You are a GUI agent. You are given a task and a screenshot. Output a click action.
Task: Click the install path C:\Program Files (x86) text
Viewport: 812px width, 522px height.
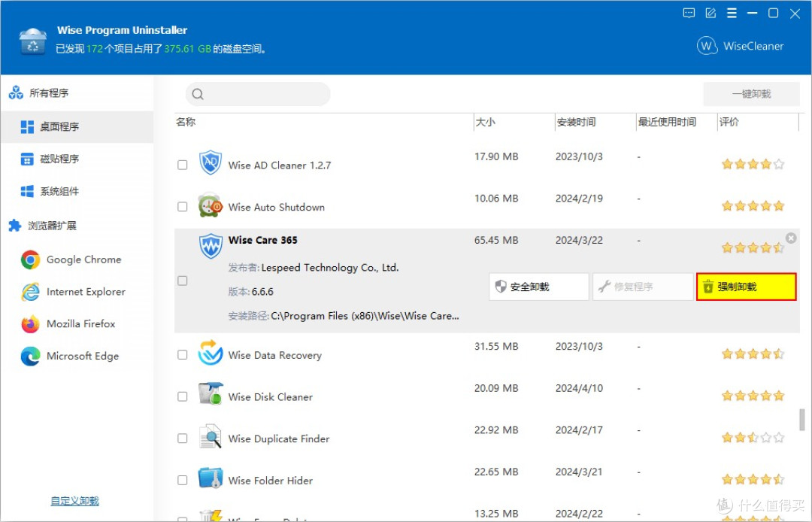click(365, 316)
